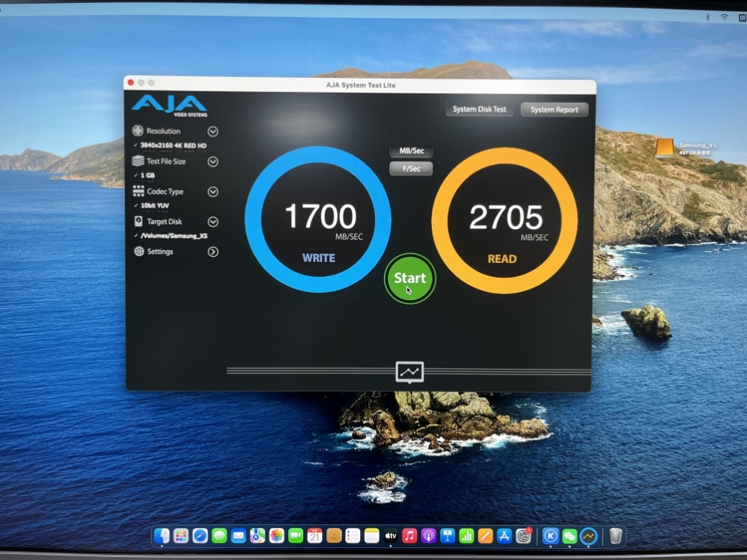Open Contacts from the Dock
Screen dimensions: 747x560
[334, 536]
